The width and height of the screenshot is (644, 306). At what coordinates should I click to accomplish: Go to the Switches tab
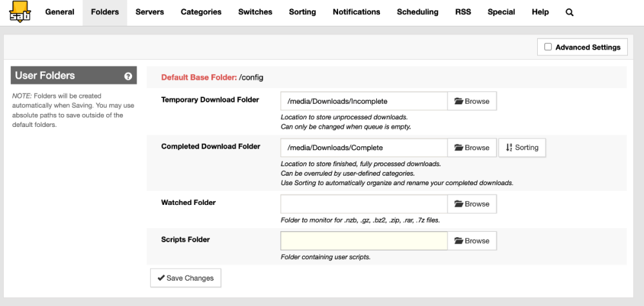click(x=255, y=12)
